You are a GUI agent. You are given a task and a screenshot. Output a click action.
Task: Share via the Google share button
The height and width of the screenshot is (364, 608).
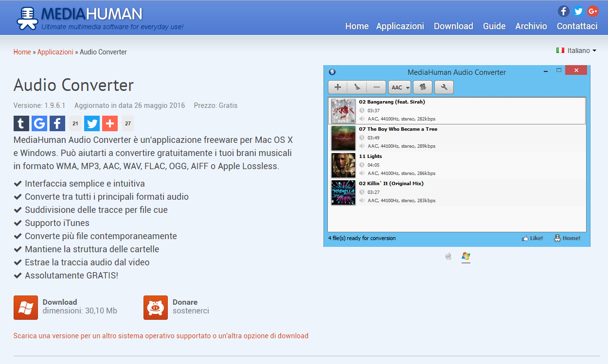click(39, 123)
